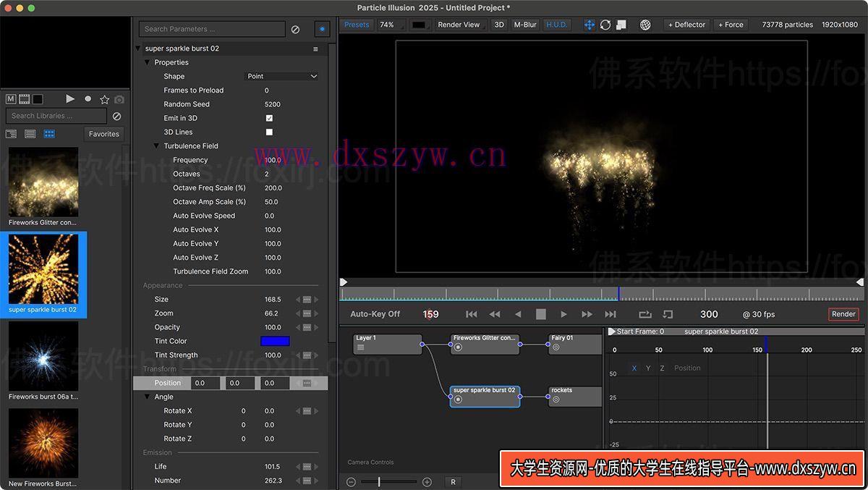This screenshot has height=490, width=868.
Task: Click the M mode icon in library panel
Action: (11, 99)
